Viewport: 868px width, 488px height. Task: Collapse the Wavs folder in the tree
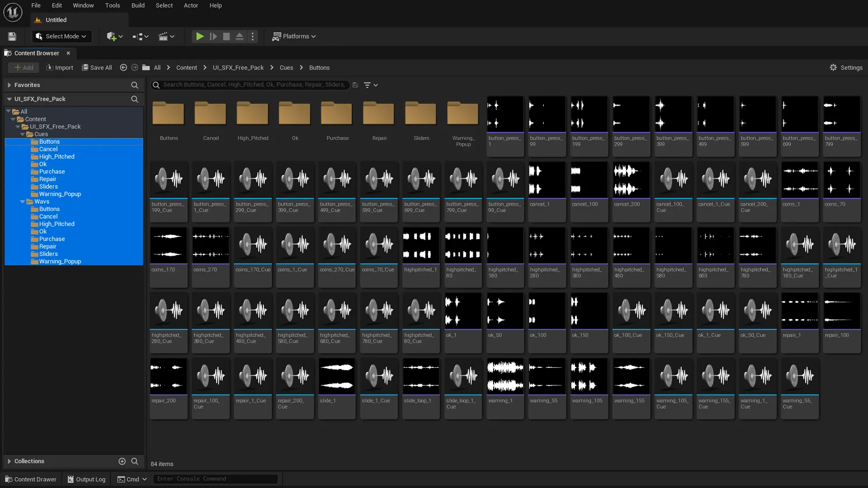(23, 202)
